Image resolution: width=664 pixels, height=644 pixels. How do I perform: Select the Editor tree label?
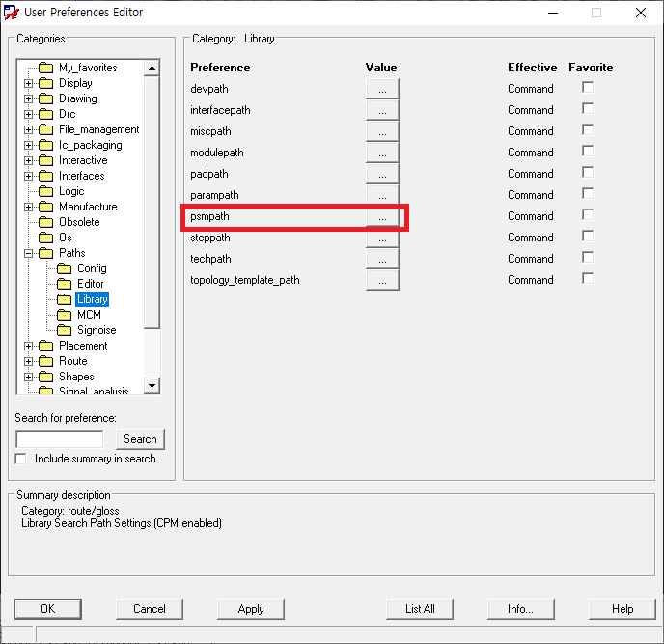tap(90, 284)
